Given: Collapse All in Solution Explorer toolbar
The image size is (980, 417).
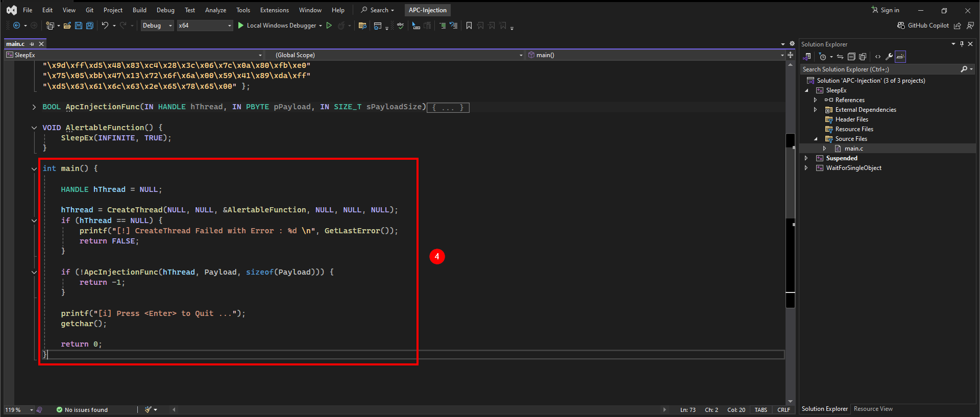Looking at the screenshot, I should click(x=851, y=57).
